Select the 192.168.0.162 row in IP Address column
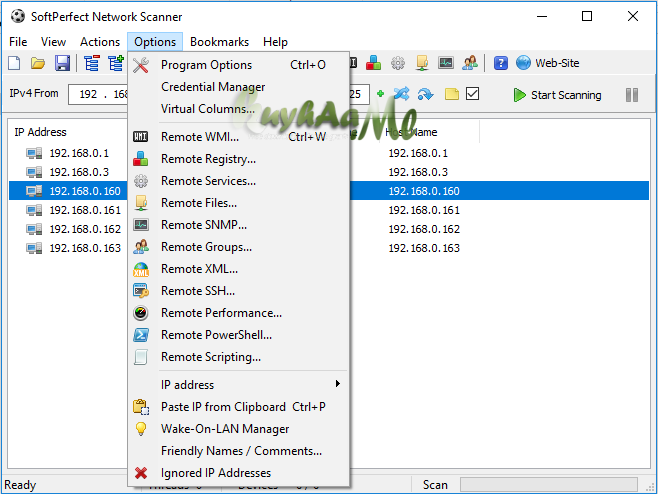Image resolution: width=658 pixels, height=494 pixels. coord(85,229)
